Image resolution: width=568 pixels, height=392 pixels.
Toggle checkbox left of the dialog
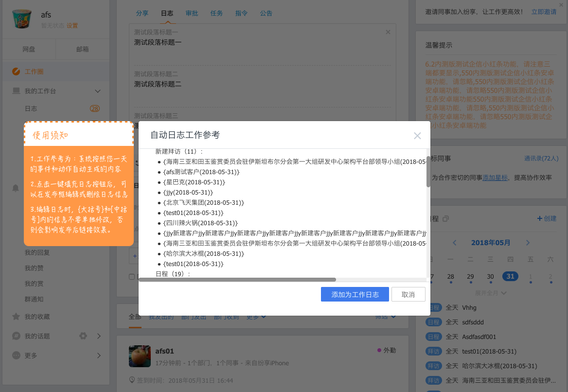click(x=132, y=277)
